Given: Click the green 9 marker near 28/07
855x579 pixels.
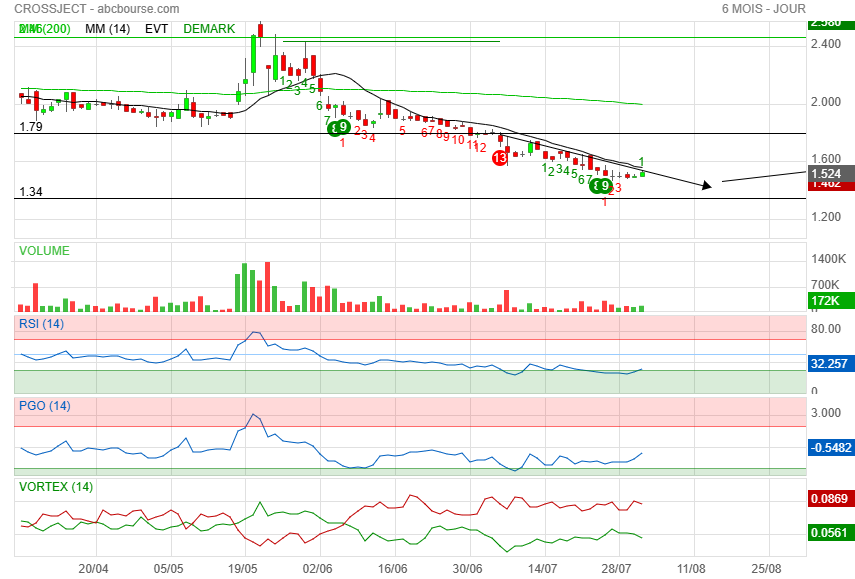Looking at the screenshot, I should [x=605, y=185].
